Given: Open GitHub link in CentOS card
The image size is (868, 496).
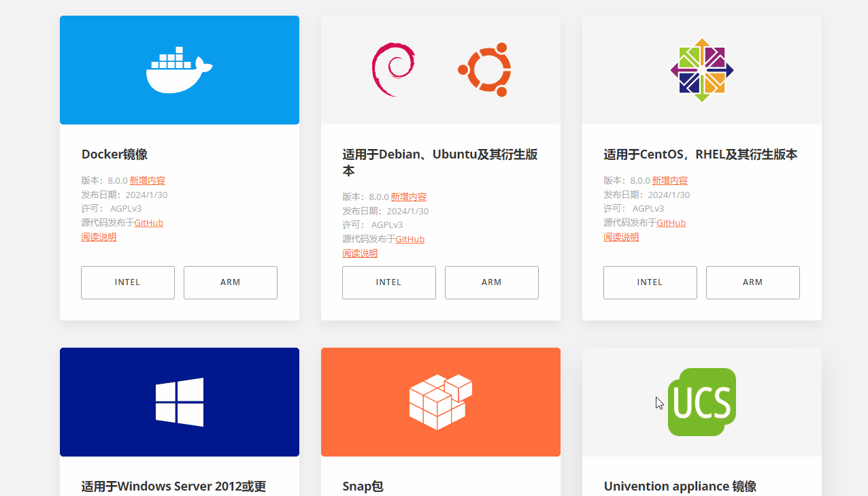Looking at the screenshot, I should 671,222.
